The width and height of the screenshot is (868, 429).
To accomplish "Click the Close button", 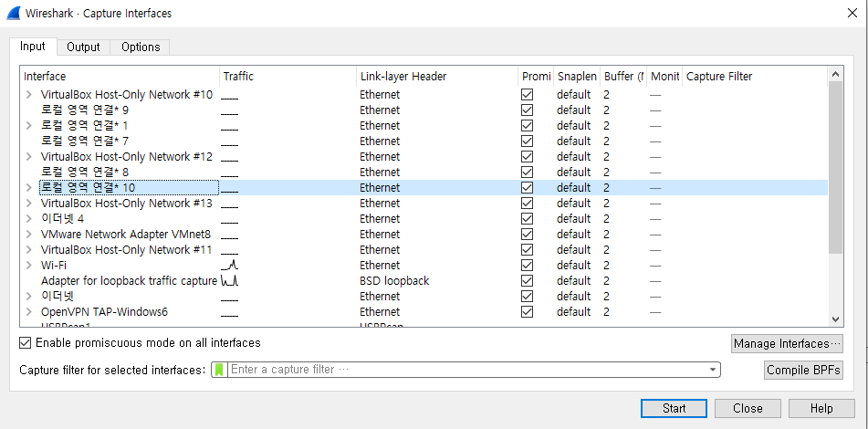I will click(748, 409).
